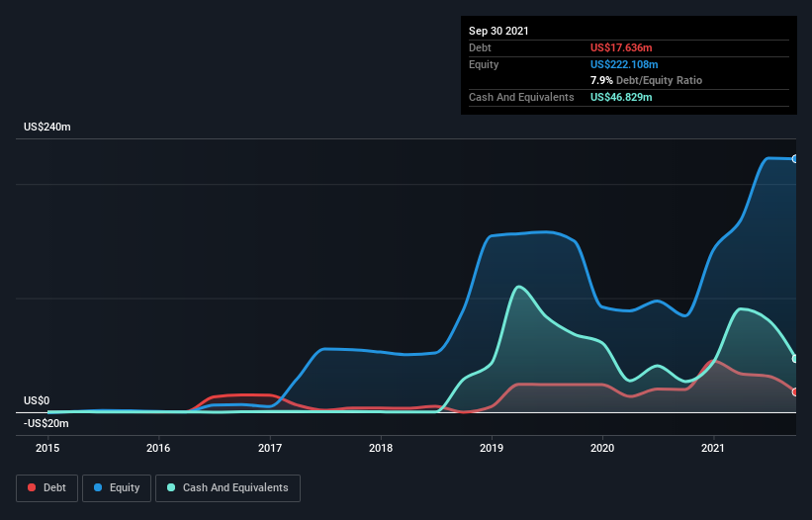This screenshot has height=520, width=812.
Task: Click the blue Equity endpoint marker
Action: (795, 159)
